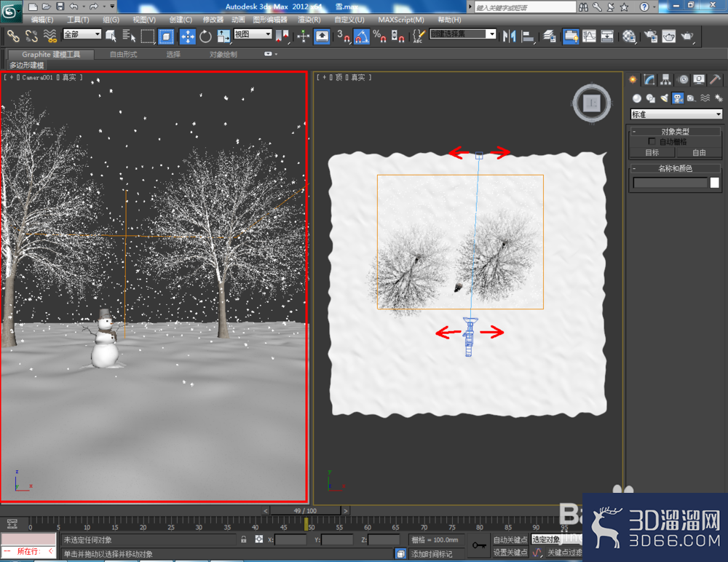Click the Save File floppy disk icon
728x562 pixels.
coord(60,7)
